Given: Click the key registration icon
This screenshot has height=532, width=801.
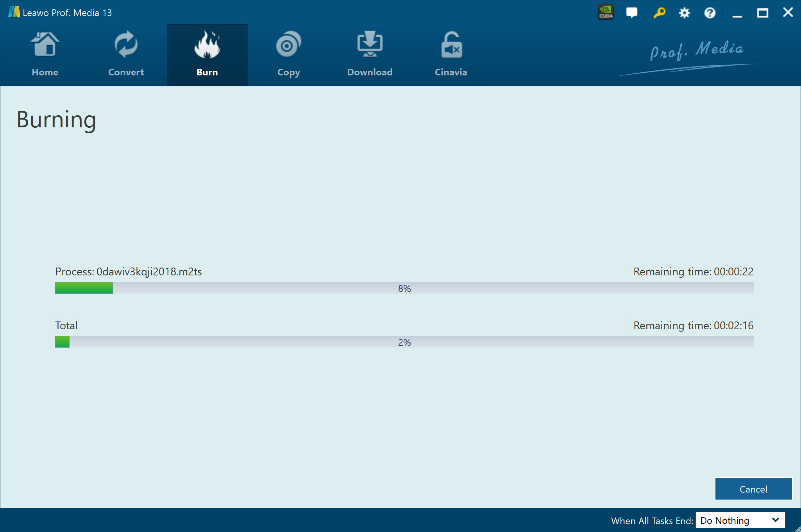Looking at the screenshot, I should 659,12.
